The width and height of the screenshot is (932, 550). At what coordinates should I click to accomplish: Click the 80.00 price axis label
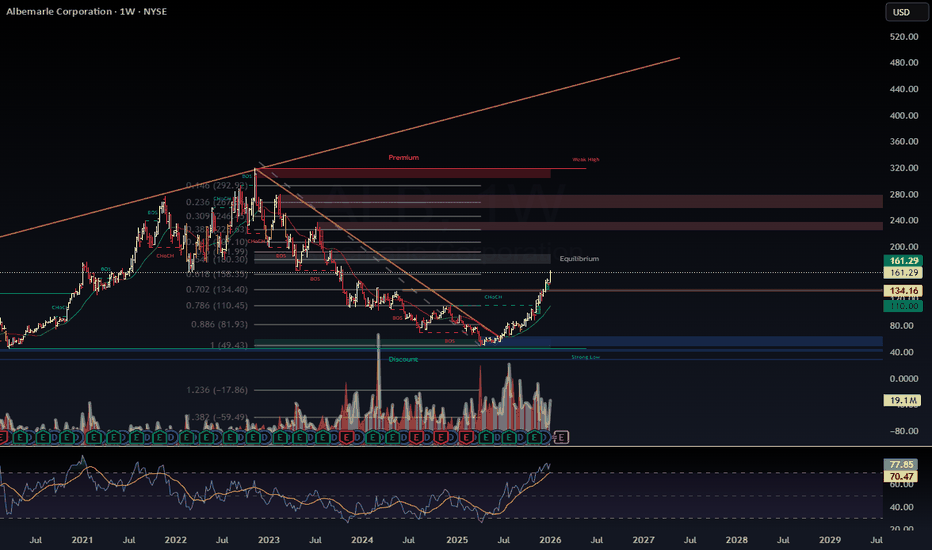[x=902, y=326]
